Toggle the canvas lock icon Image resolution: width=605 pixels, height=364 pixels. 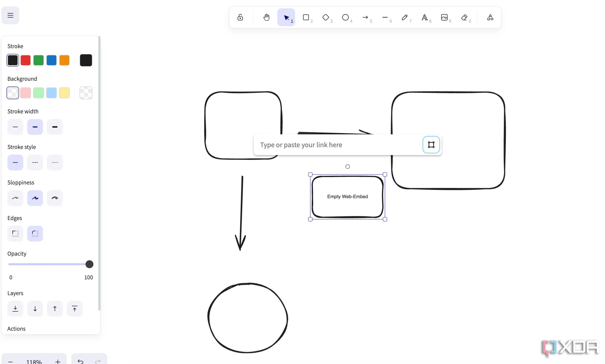click(240, 17)
